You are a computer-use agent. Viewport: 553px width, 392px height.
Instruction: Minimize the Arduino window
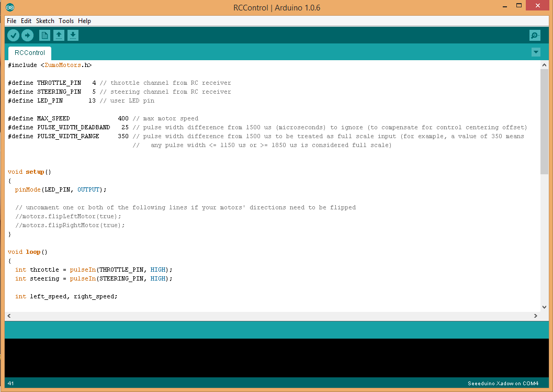coord(505,6)
